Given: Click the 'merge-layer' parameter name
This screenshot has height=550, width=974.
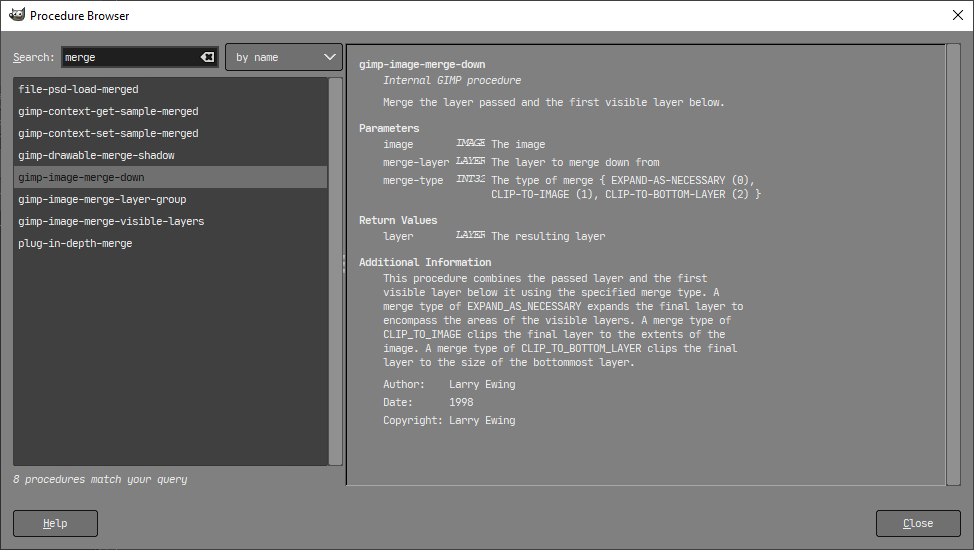Looking at the screenshot, I should (416, 162).
